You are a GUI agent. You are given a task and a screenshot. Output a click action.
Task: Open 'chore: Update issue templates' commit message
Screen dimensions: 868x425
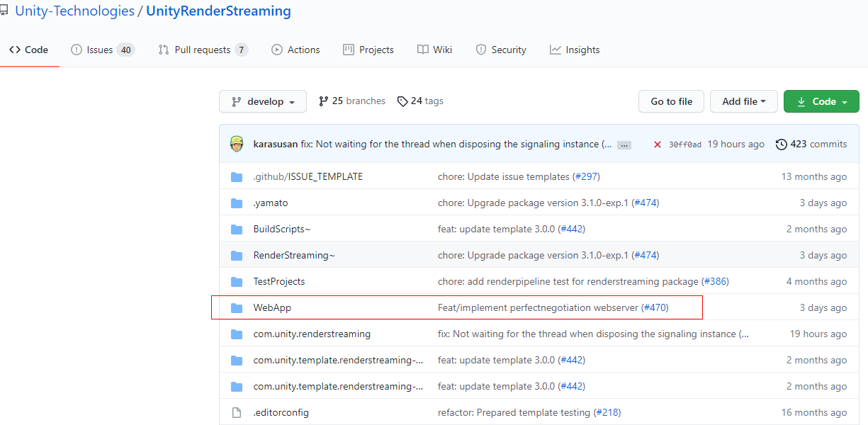tap(504, 176)
